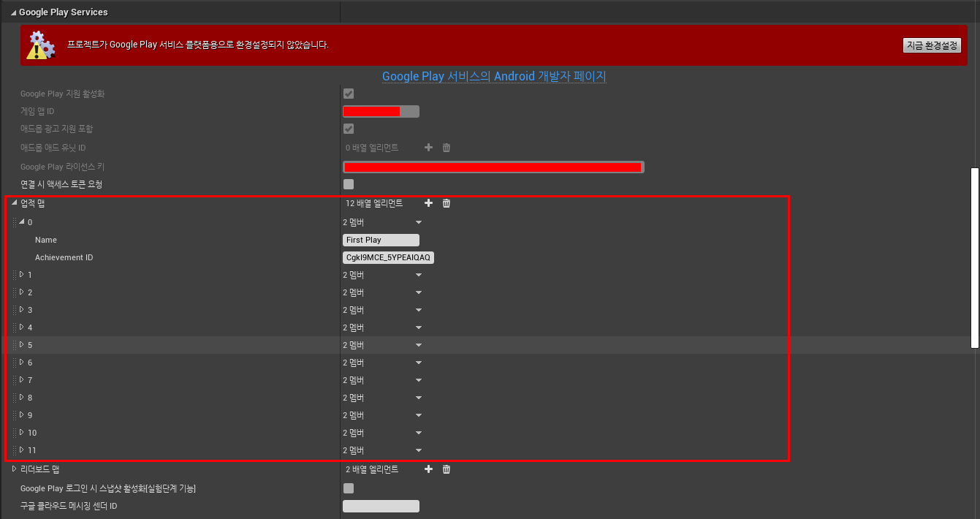Open options dropdown for element 4

click(x=419, y=327)
